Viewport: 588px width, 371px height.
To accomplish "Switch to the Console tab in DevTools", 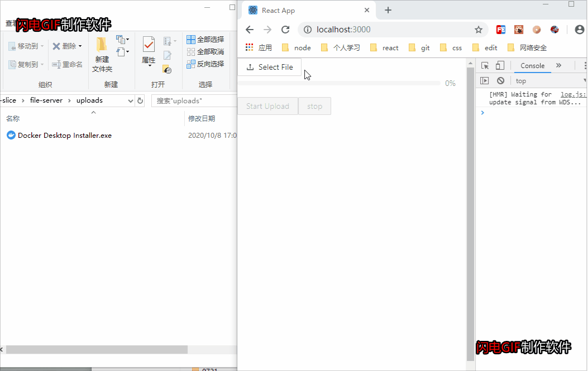I will [532, 66].
